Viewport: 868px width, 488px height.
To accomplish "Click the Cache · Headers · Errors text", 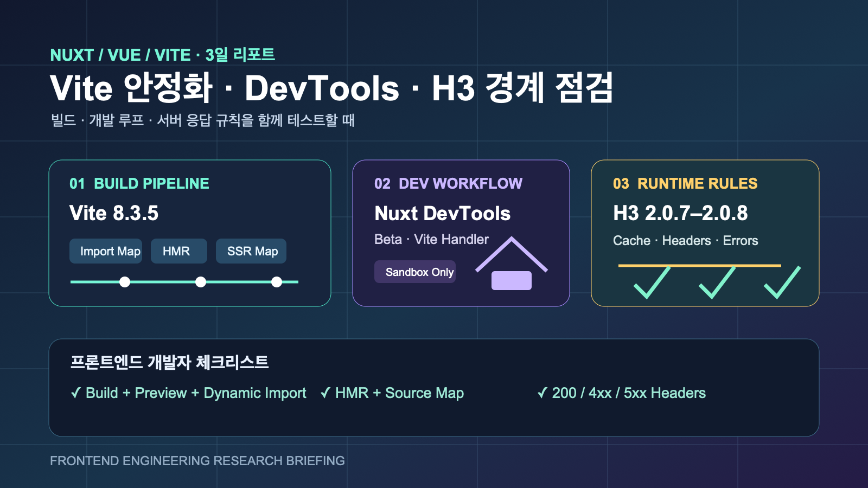I will (x=686, y=240).
